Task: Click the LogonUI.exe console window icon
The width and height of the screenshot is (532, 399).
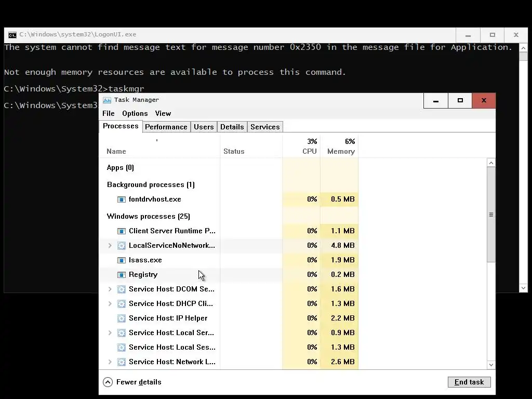Action: click(x=12, y=35)
